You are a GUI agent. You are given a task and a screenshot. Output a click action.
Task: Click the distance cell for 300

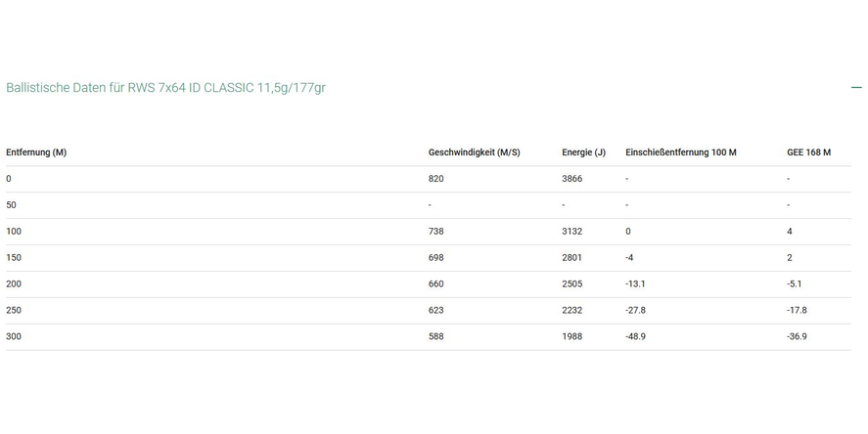point(14,337)
